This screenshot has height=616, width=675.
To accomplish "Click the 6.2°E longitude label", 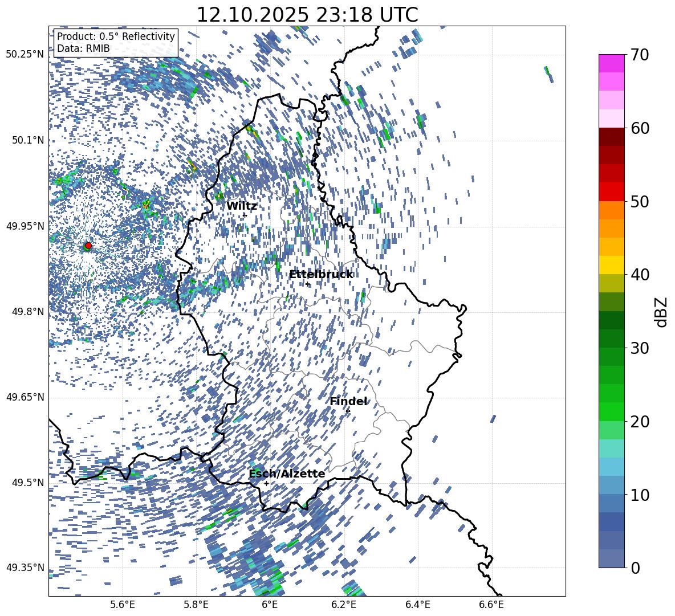I will [x=344, y=605].
